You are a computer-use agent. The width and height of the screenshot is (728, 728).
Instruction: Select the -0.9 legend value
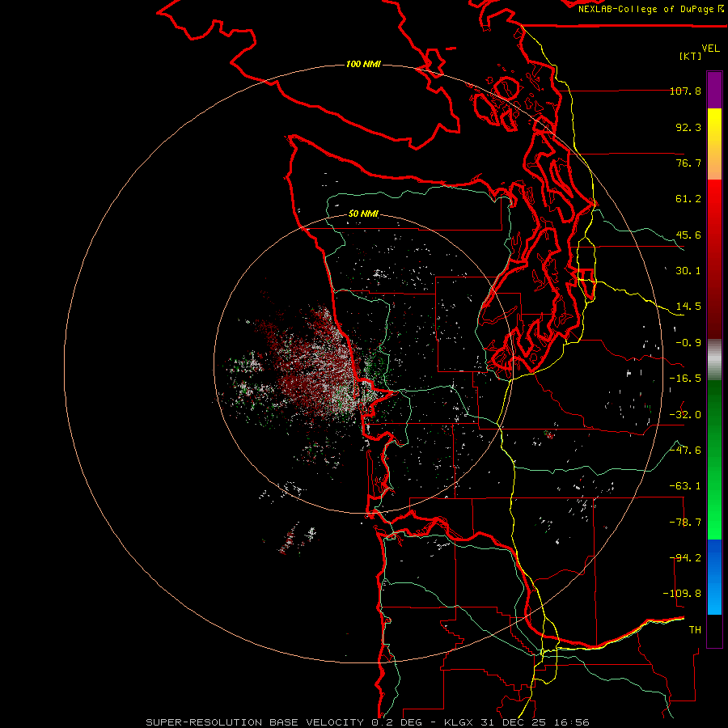point(688,343)
